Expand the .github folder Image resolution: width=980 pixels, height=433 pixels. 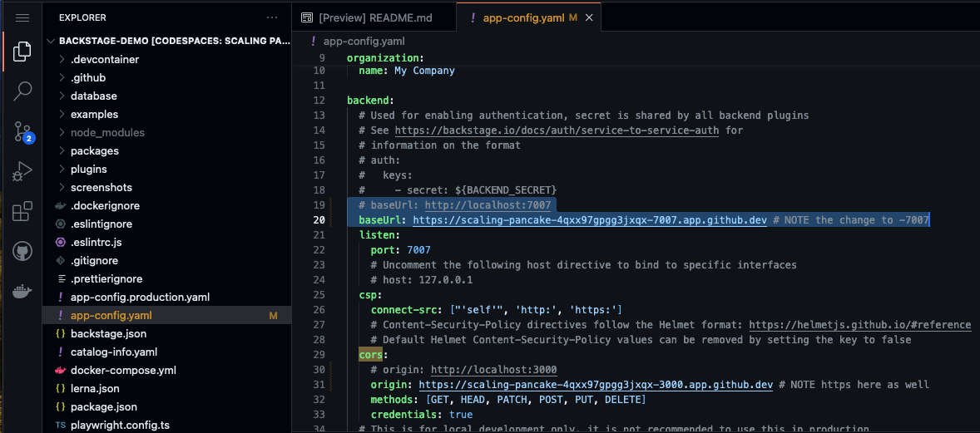167,78
